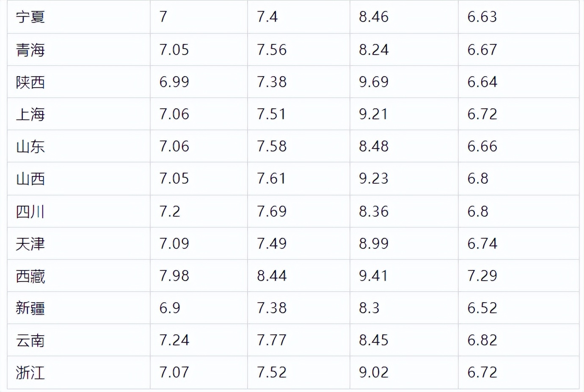This screenshot has width=584, height=392.
Task: Click the 9.02 value in 浙江 row
Action: (374, 372)
